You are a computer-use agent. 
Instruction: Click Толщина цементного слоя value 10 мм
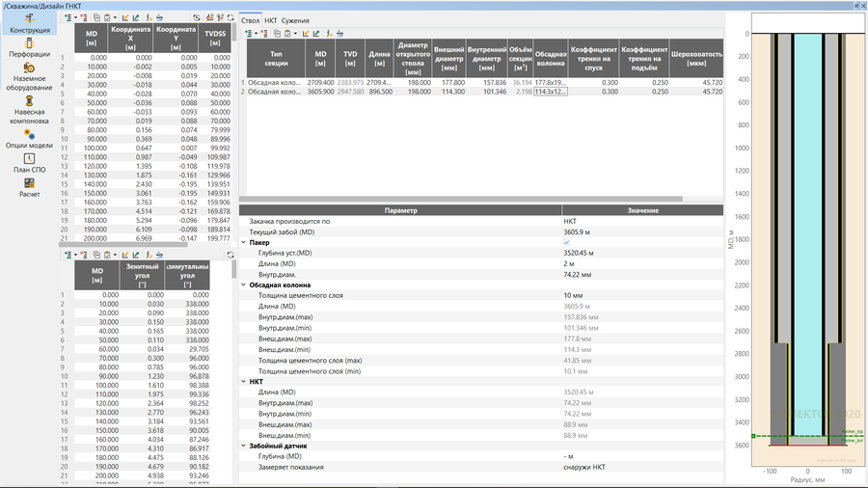coord(573,295)
